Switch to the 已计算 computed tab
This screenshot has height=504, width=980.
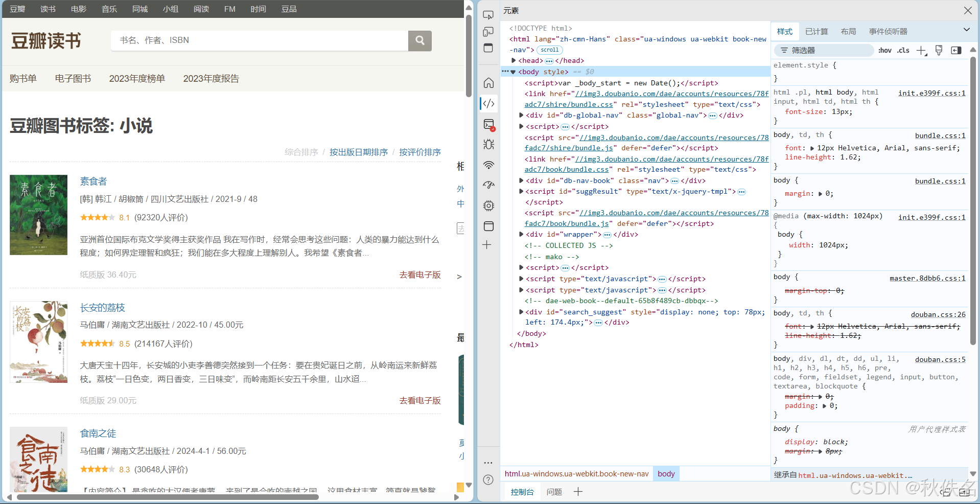click(816, 32)
